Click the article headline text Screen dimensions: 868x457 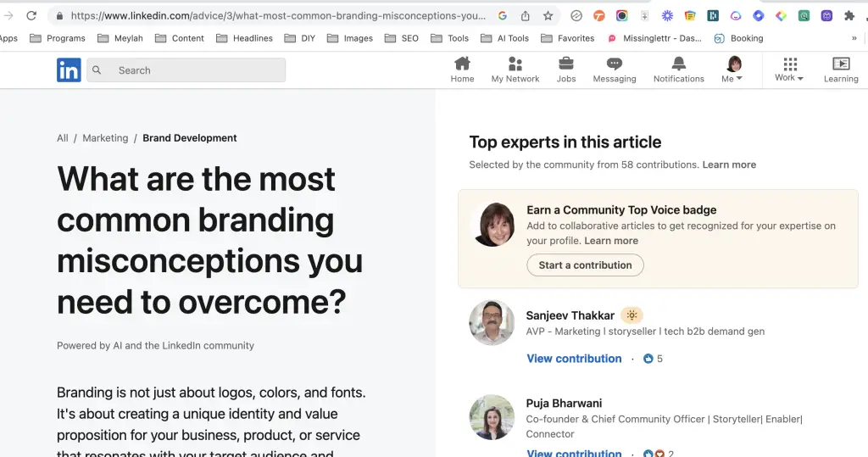click(210, 241)
